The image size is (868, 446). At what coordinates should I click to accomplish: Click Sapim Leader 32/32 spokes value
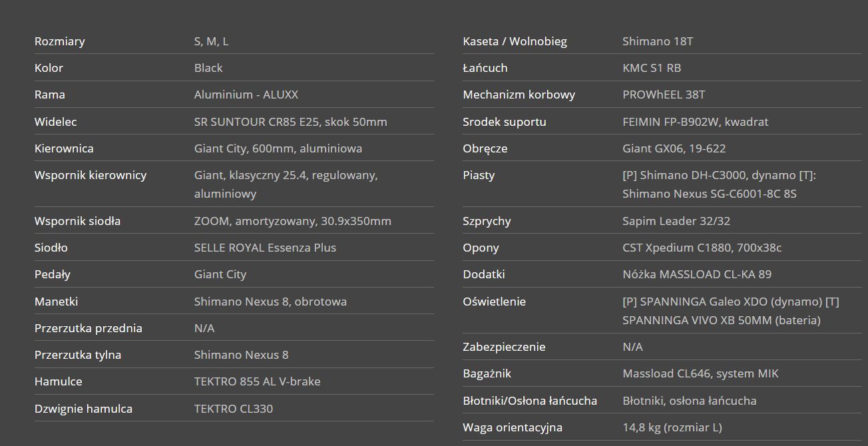click(x=676, y=221)
